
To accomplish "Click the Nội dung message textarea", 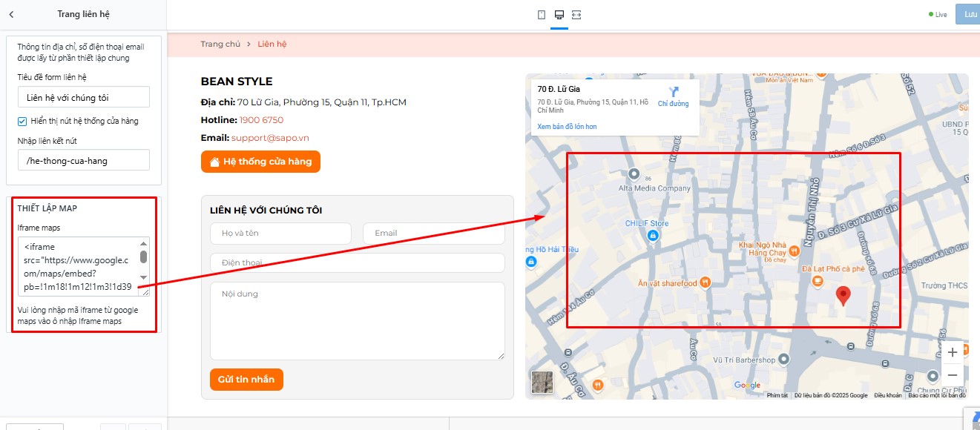I will tap(358, 321).
